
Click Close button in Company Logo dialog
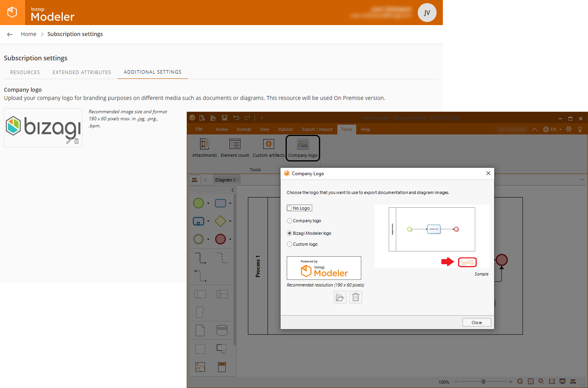[x=477, y=323]
